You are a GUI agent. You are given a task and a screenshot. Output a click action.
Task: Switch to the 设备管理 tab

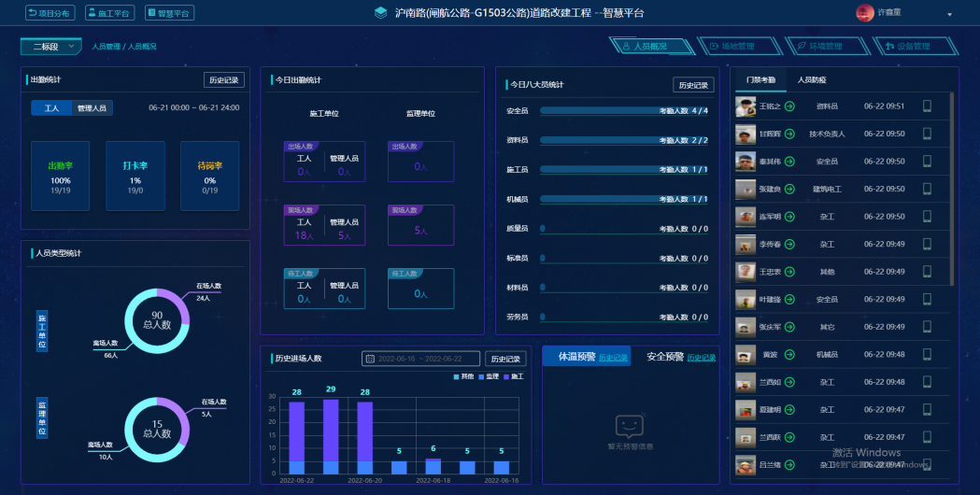(x=914, y=47)
